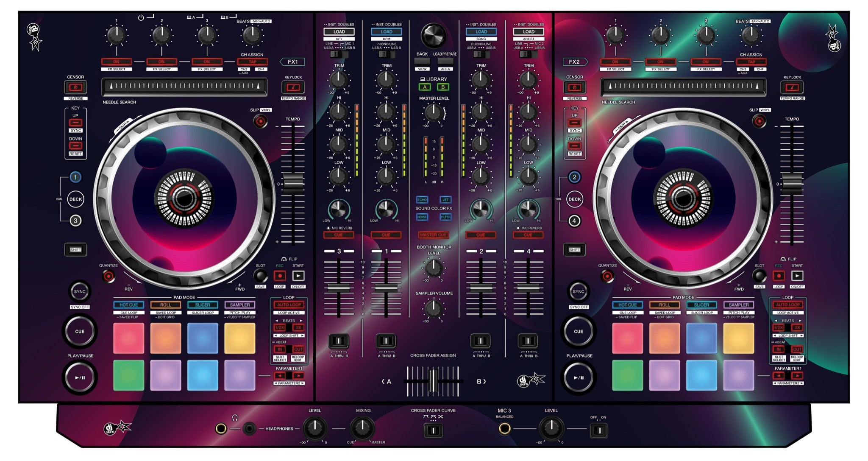Tap the right deck SYNC button
This screenshot has width=868, height=461.
(579, 291)
